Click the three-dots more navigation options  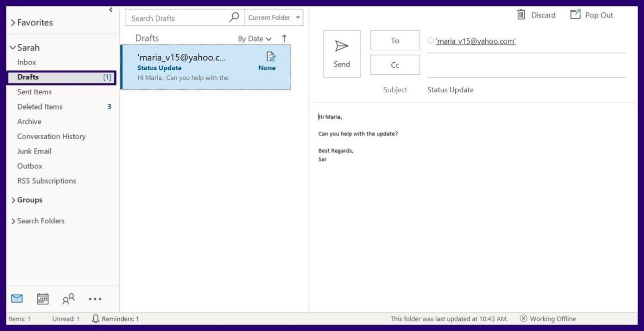95,299
